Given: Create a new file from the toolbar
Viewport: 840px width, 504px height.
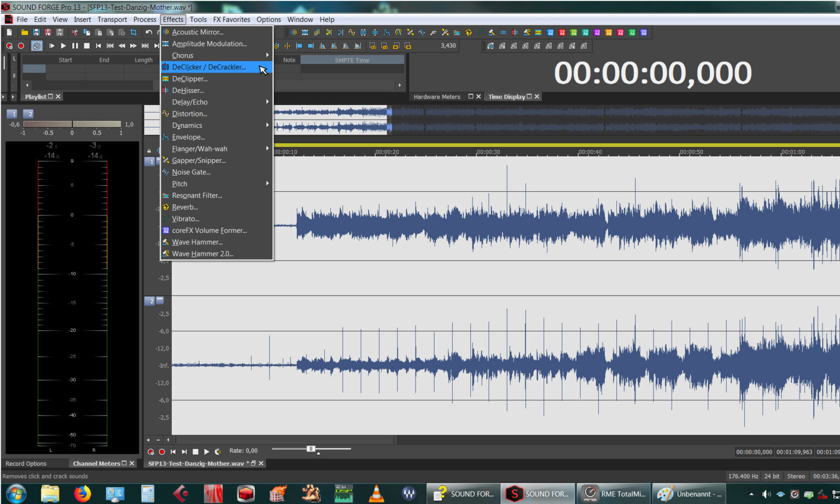Looking at the screenshot, I should [9, 32].
